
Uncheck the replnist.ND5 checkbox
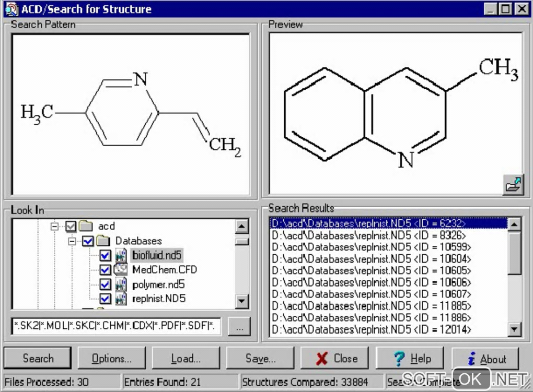coord(105,299)
